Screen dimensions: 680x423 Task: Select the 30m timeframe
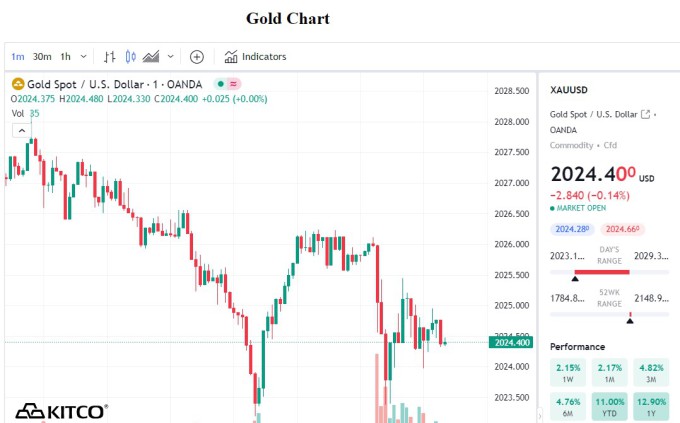coord(42,57)
